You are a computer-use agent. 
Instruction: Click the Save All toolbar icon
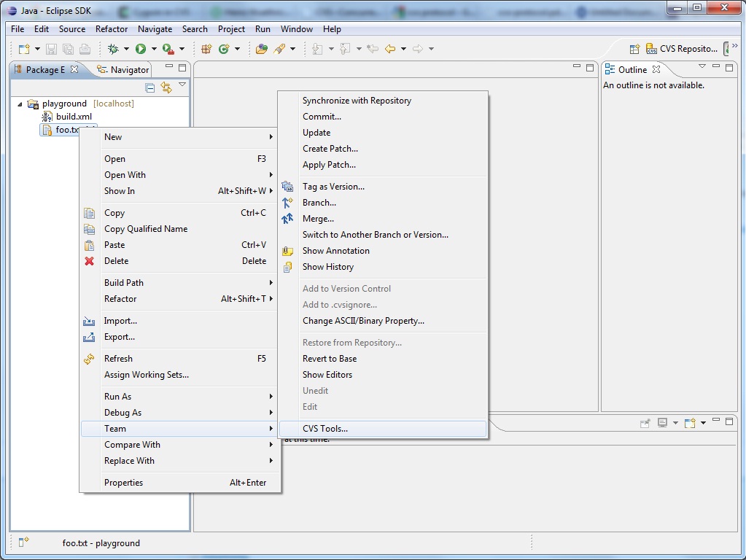pyautogui.click(x=68, y=49)
